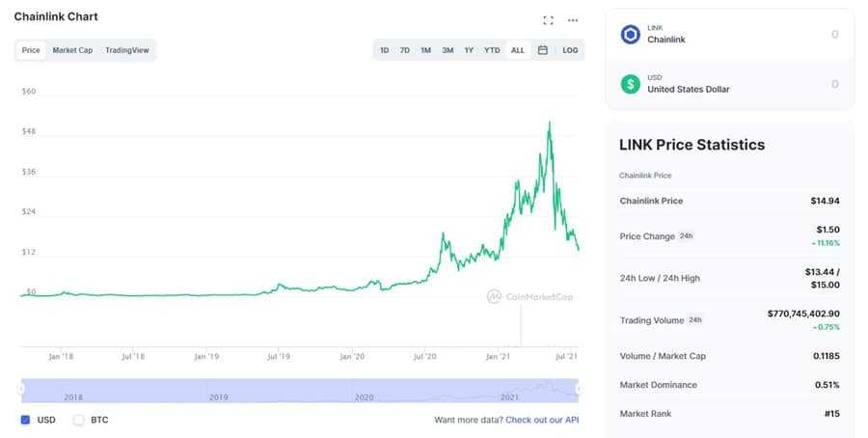Open the 'Check out our API' link
Viewport: 868px width, 438px height.
[x=542, y=420]
